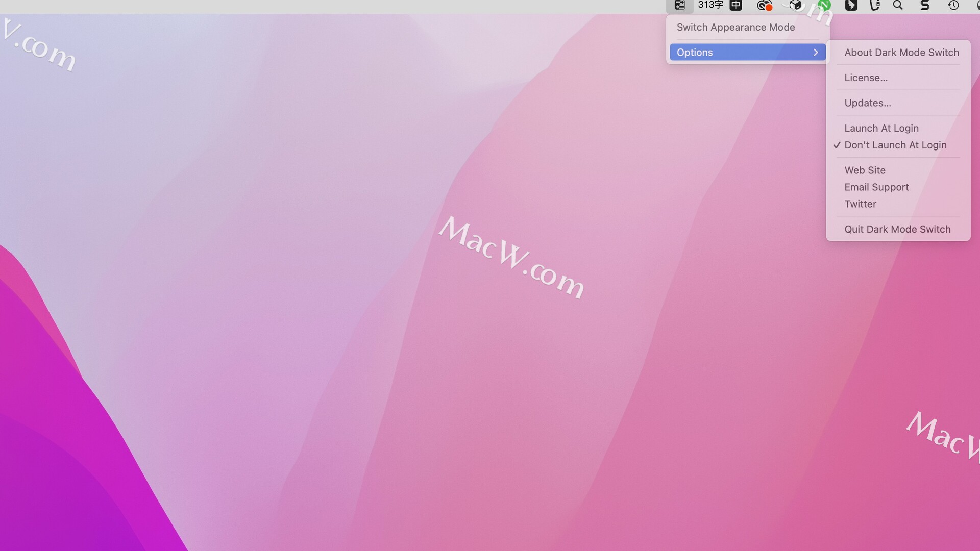Screen dimensions: 980x551
Task: Click the 3D box menu bar icon
Action: click(795, 5)
